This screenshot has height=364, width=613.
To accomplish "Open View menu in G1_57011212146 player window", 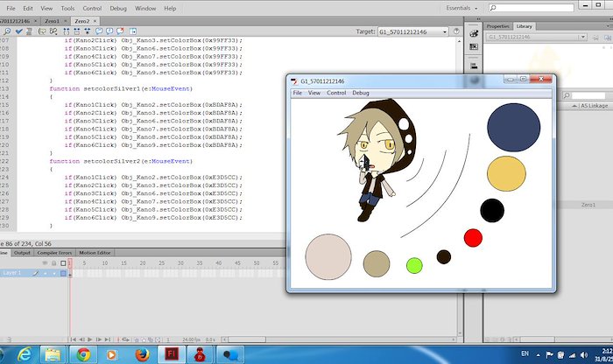I will tap(314, 93).
